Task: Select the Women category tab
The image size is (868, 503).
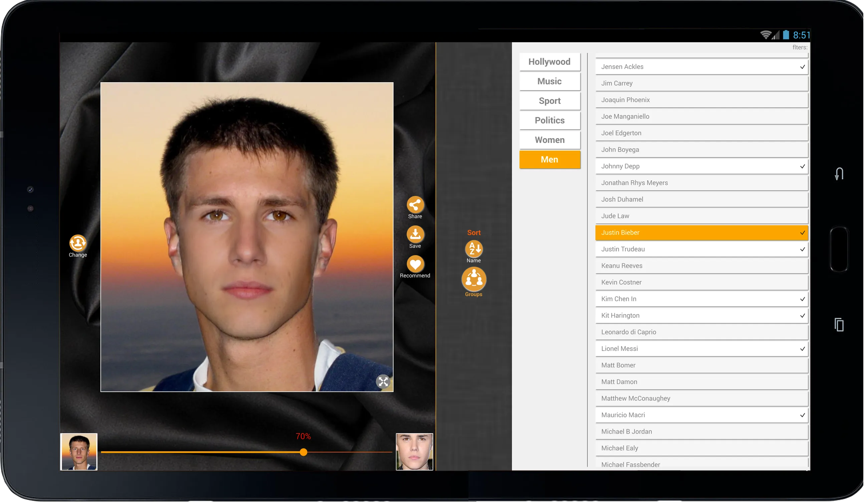Action: coord(549,140)
